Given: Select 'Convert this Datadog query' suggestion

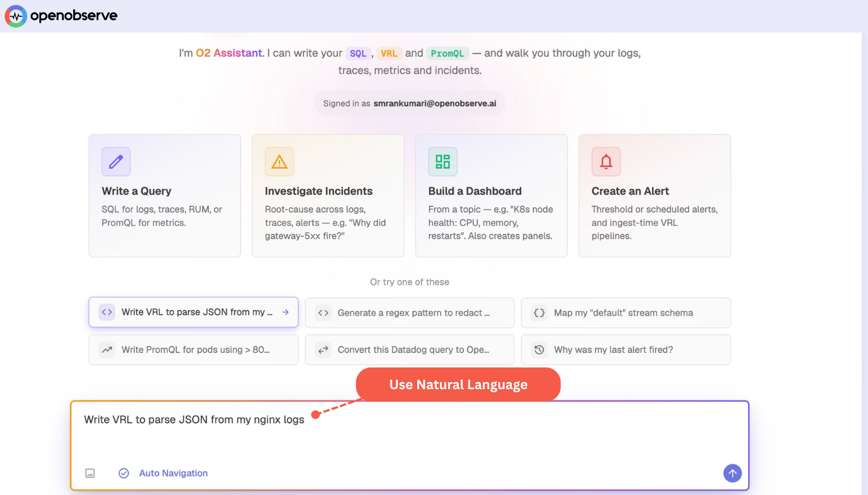Looking at the screenshot, I should pos(410,350).
